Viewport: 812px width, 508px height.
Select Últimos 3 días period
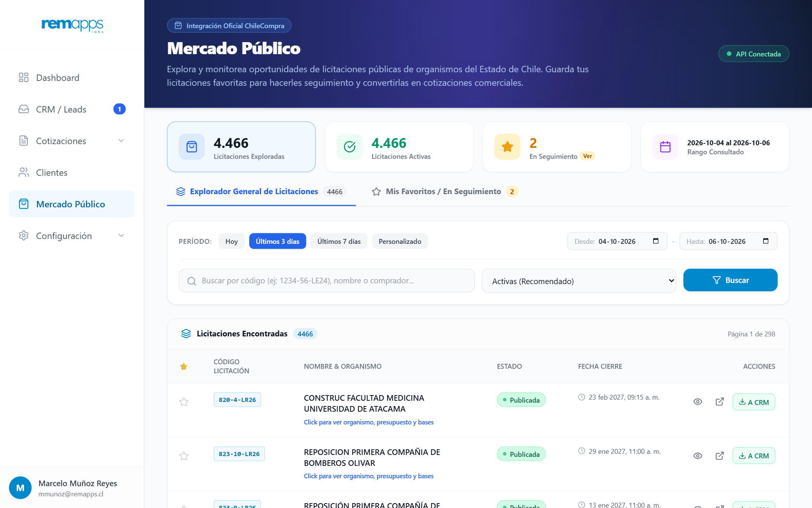tap(277, 241)
